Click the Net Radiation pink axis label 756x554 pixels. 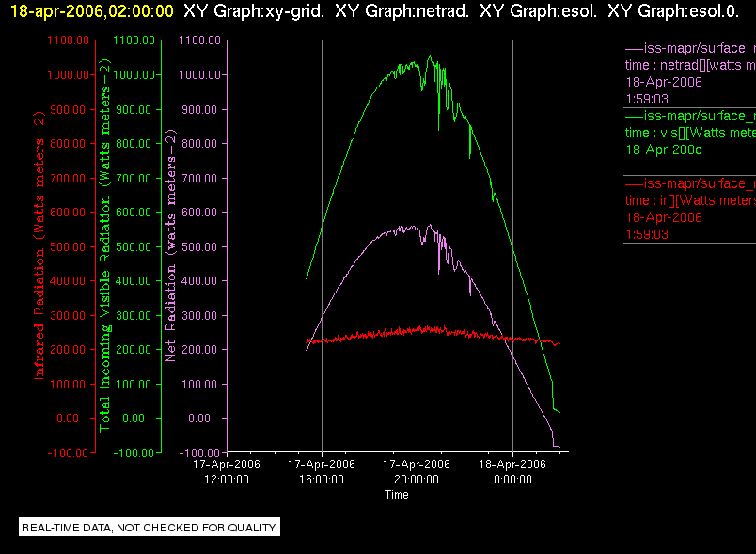(x=171, y=245)
